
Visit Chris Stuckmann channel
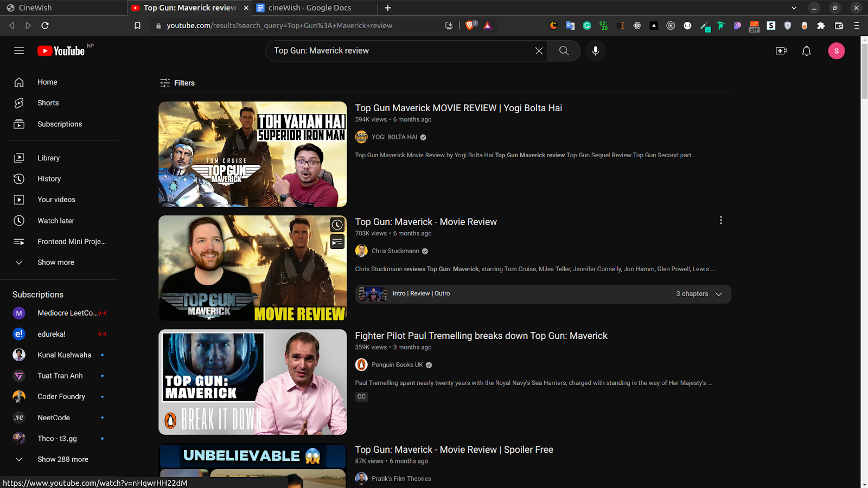[395, 251]
